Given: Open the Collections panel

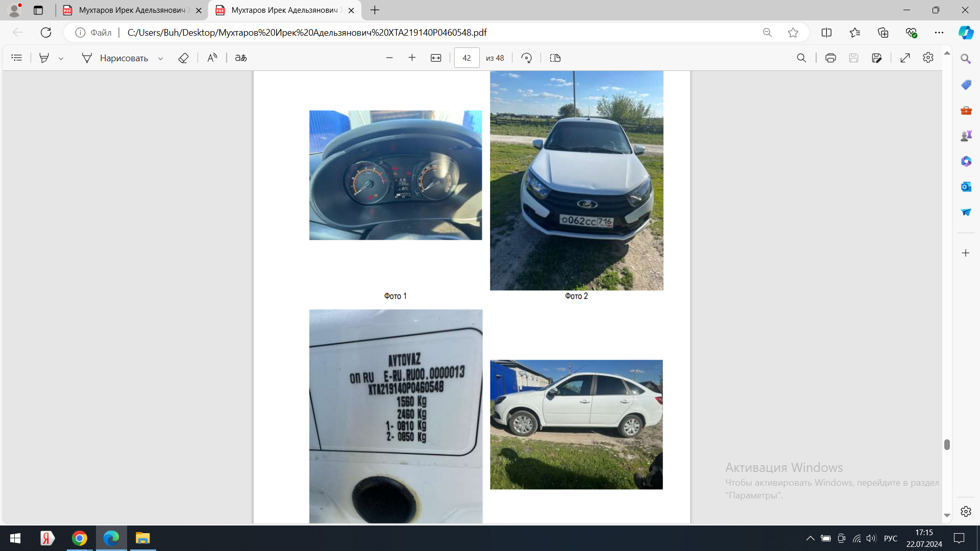Looking at the screenshot, I should [883, 33].
